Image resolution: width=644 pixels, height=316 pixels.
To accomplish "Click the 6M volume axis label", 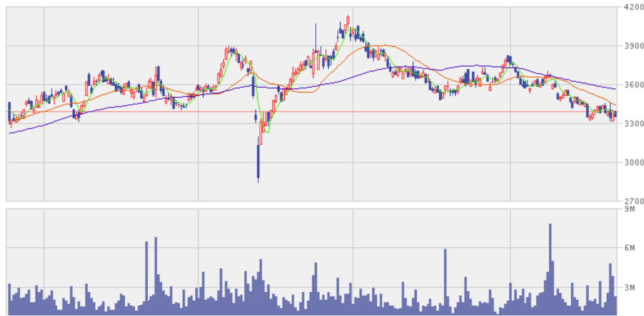I will pos(630,248).
